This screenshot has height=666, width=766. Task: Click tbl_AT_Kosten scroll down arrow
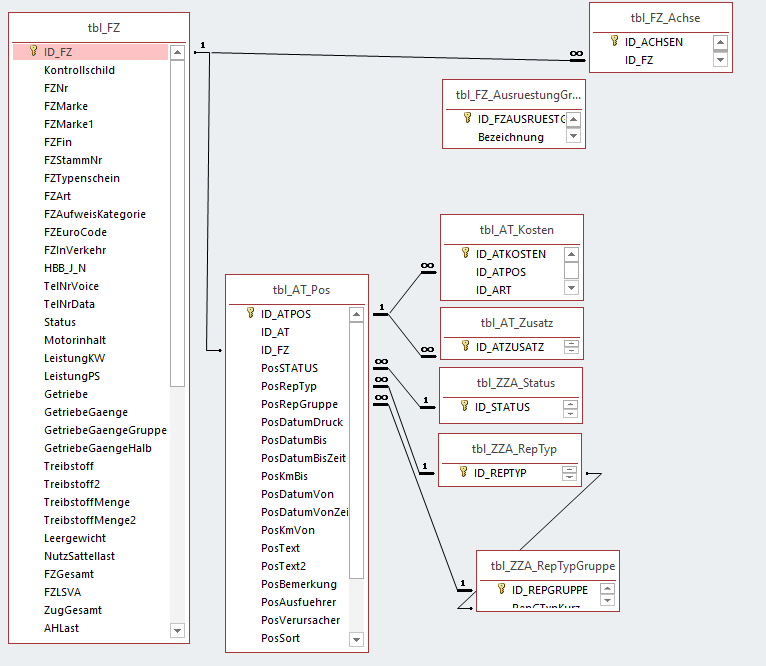click(x=571, y=287)
